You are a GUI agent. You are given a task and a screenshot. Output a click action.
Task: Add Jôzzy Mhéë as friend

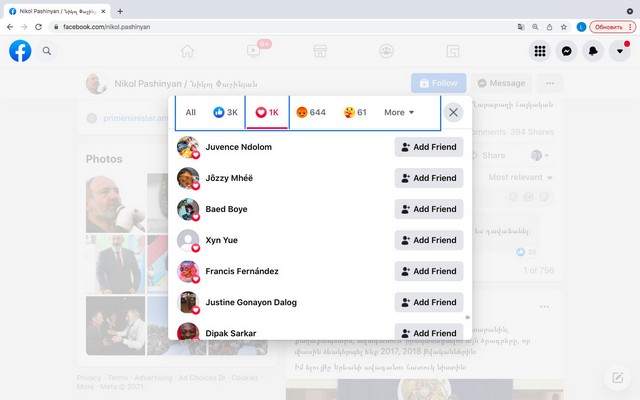(x=429, y=178)
